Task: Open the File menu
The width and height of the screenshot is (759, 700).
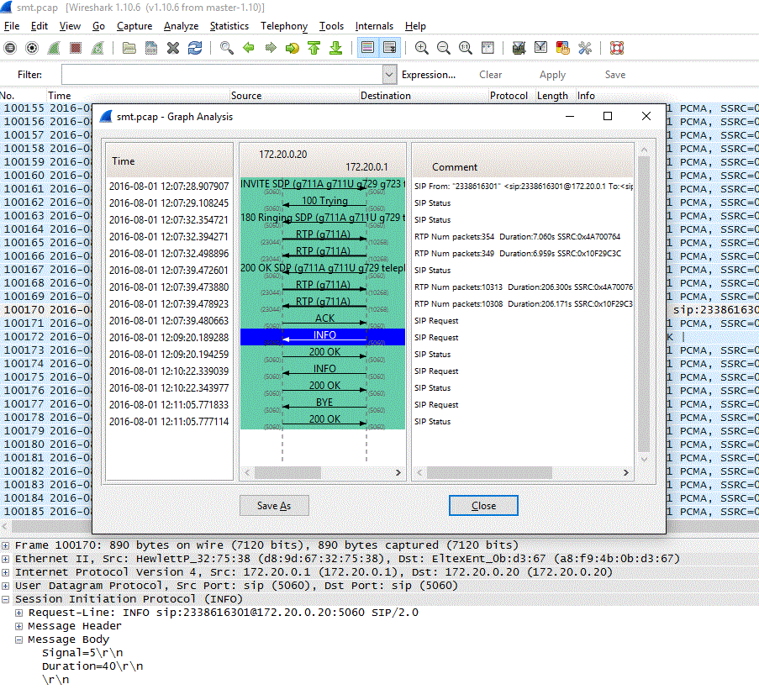Action: (x=12, y=26)
